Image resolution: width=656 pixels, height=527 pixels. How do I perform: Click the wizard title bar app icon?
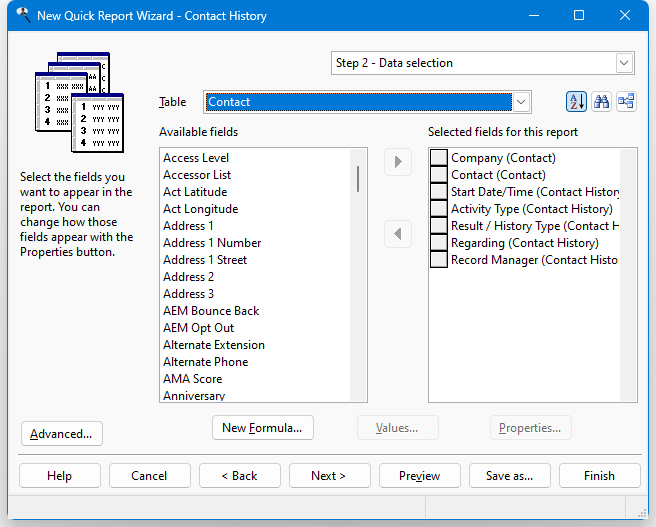[x=23, y=15]
